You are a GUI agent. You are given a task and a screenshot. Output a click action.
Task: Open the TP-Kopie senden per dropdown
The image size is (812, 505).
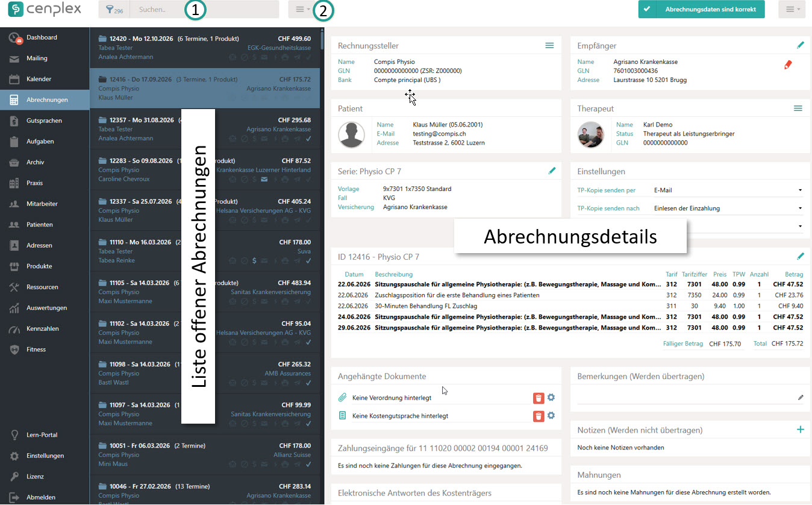pos(728,190)
